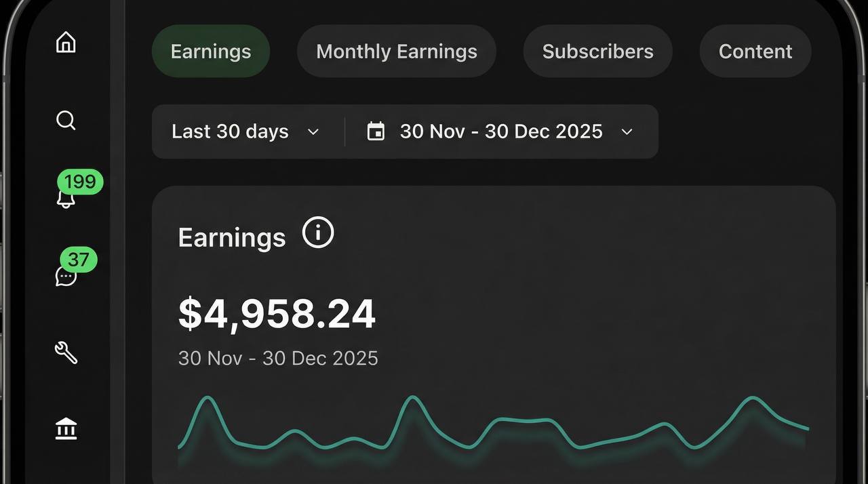Click the $4,958.24 earnings total
The width and height of the screenshot is (868, 484).
tap(277, 314)
